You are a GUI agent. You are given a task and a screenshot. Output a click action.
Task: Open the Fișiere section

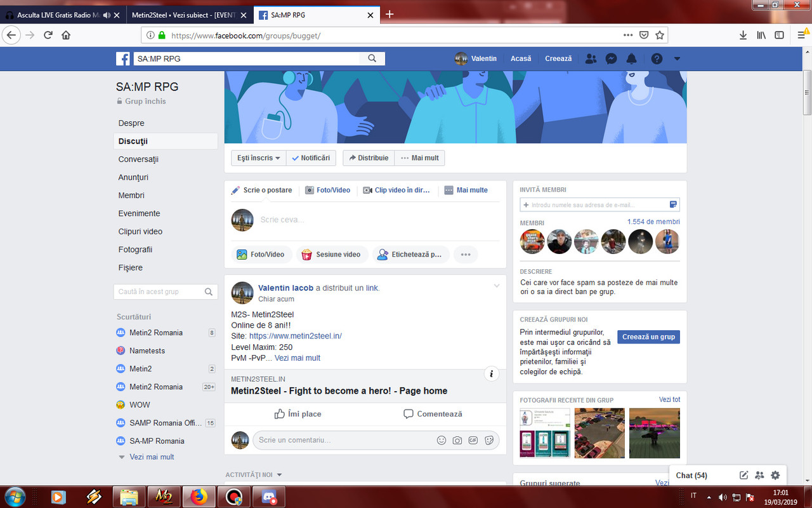tap(130, 268)
